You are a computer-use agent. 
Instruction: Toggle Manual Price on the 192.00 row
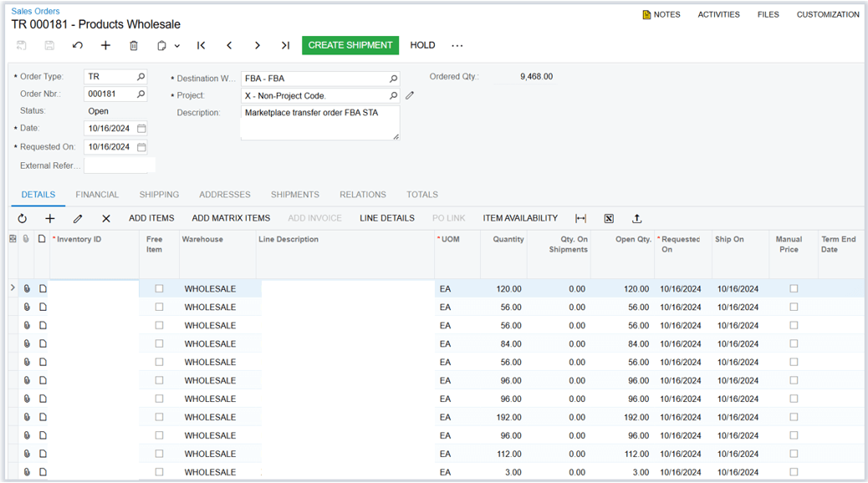(x=794, y=417)
